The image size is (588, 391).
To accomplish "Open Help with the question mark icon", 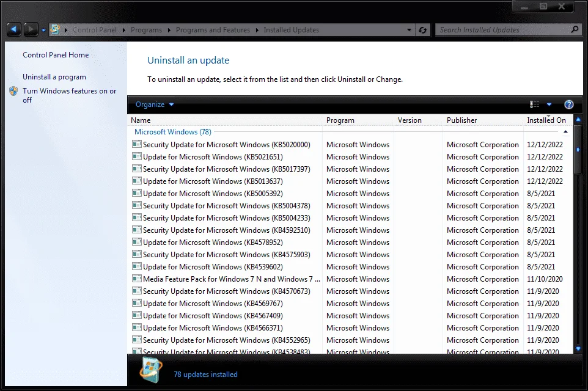I will coord(568,104).
